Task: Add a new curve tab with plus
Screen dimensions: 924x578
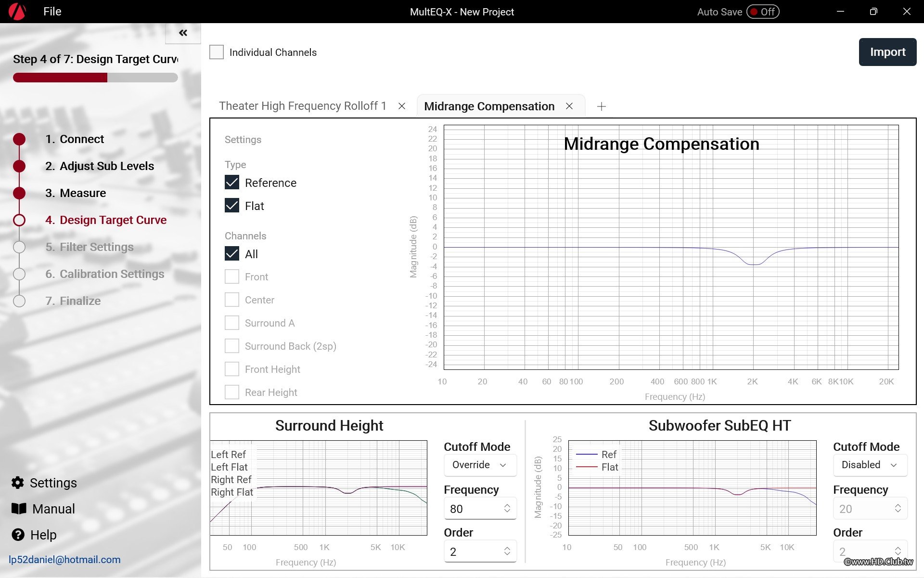Action: click(601, 106)
